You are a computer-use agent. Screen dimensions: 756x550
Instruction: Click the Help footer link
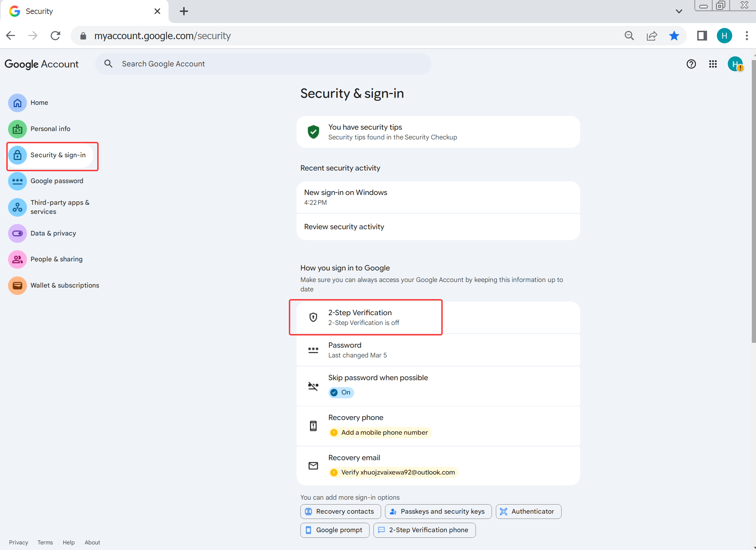[69, 542]
